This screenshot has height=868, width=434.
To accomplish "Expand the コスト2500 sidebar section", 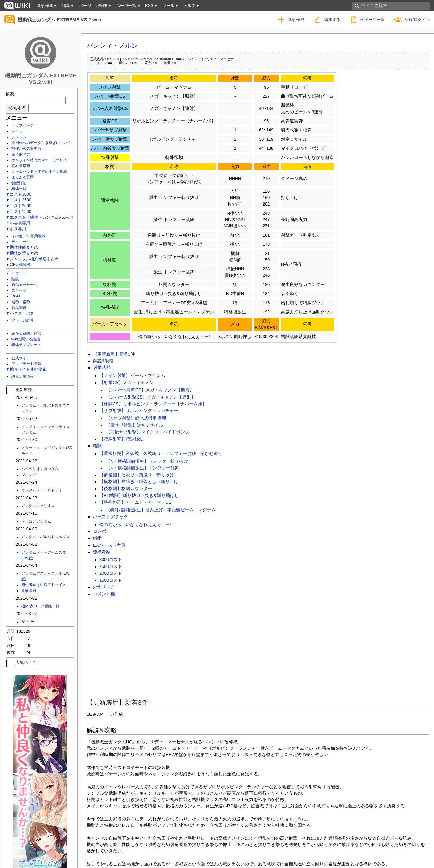I will [x=19, y=200].
